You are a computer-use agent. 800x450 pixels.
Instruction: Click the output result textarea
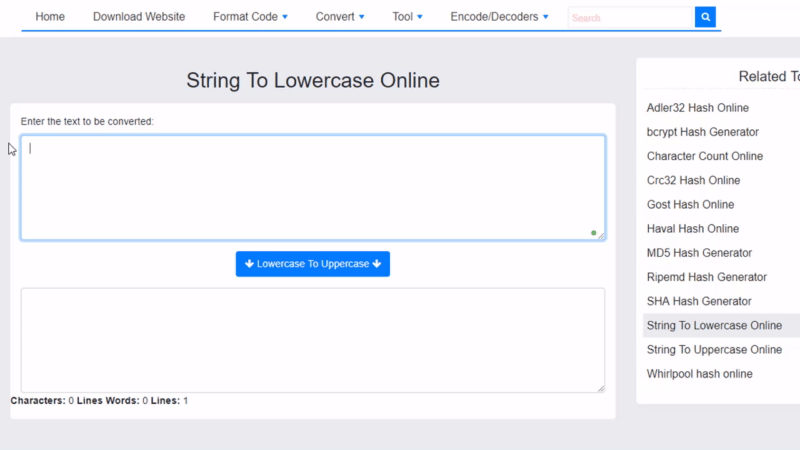(x=312, y=340)
